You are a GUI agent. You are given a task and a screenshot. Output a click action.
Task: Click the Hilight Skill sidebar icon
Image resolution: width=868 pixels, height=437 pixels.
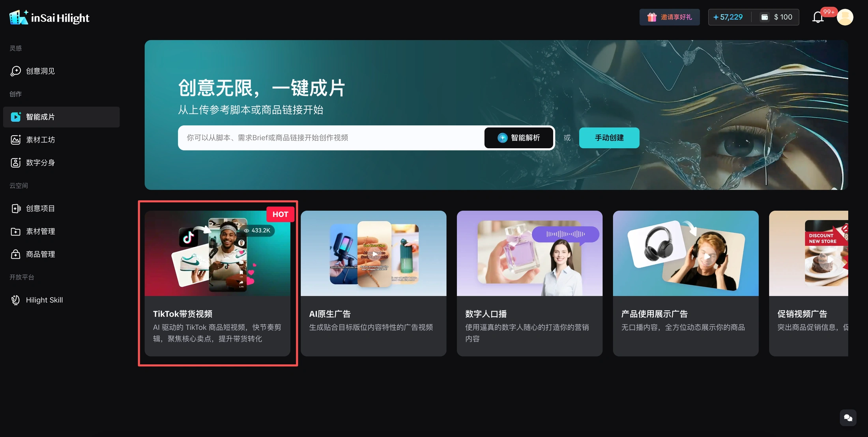tap(16, 300)
